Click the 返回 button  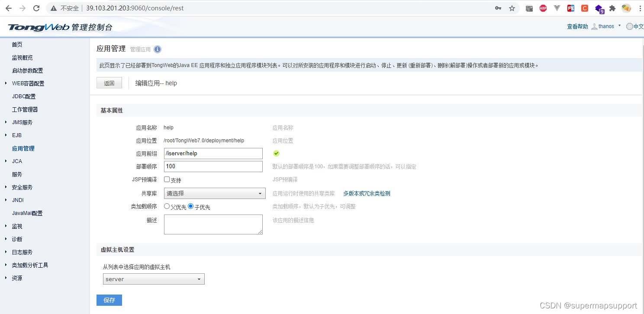[x=109, y=83]
